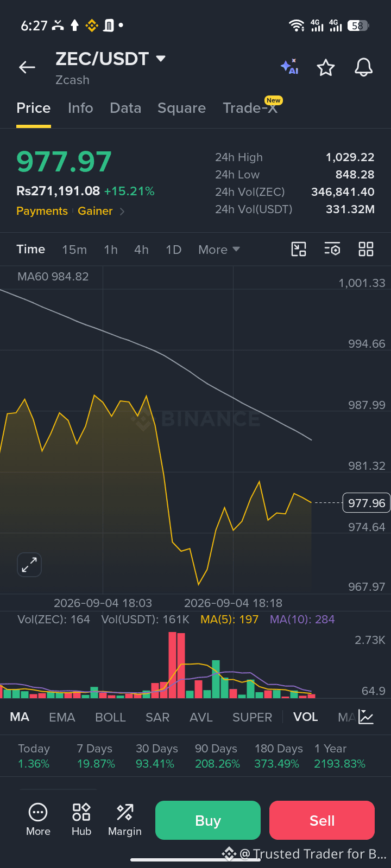
Task: Expand the Payments Gainer chevron
Action: pos(122,212)
